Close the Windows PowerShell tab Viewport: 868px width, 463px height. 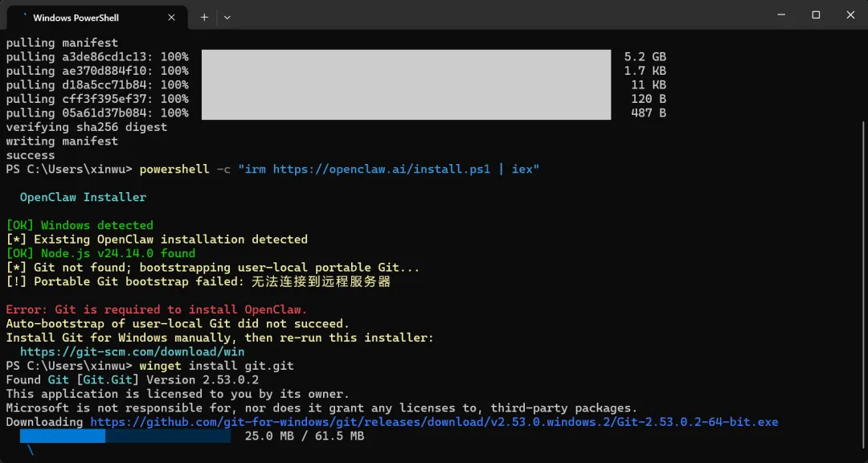pyautogui.click(x=172, y=17)
